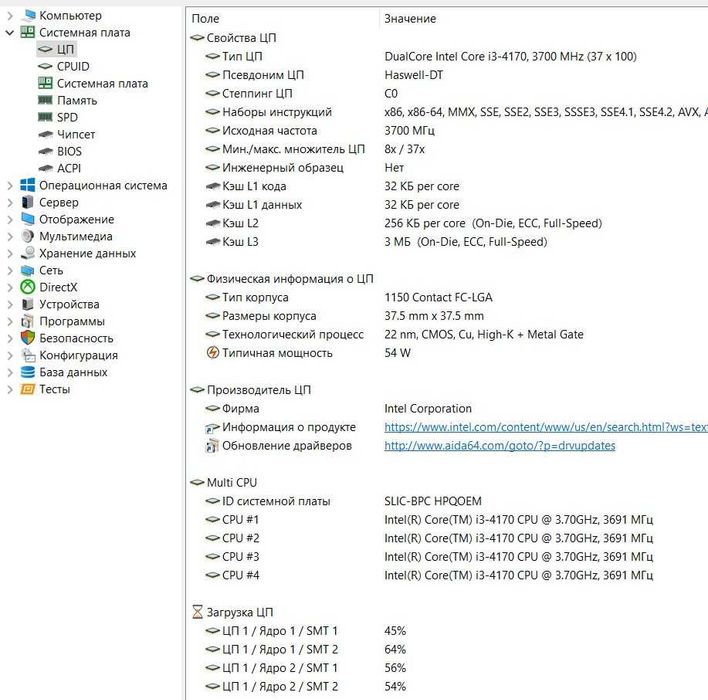Click the Компьютер monitor icon in the tree

pos(29,15)
